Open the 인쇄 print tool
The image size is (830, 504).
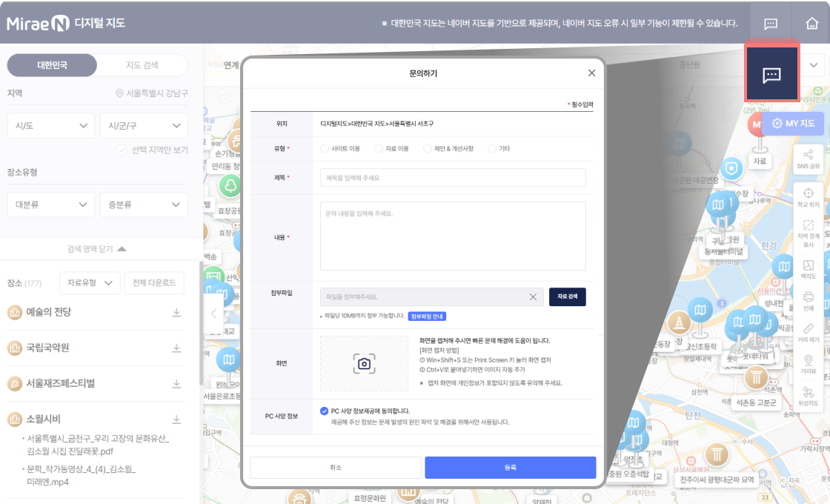pos(809,300)
